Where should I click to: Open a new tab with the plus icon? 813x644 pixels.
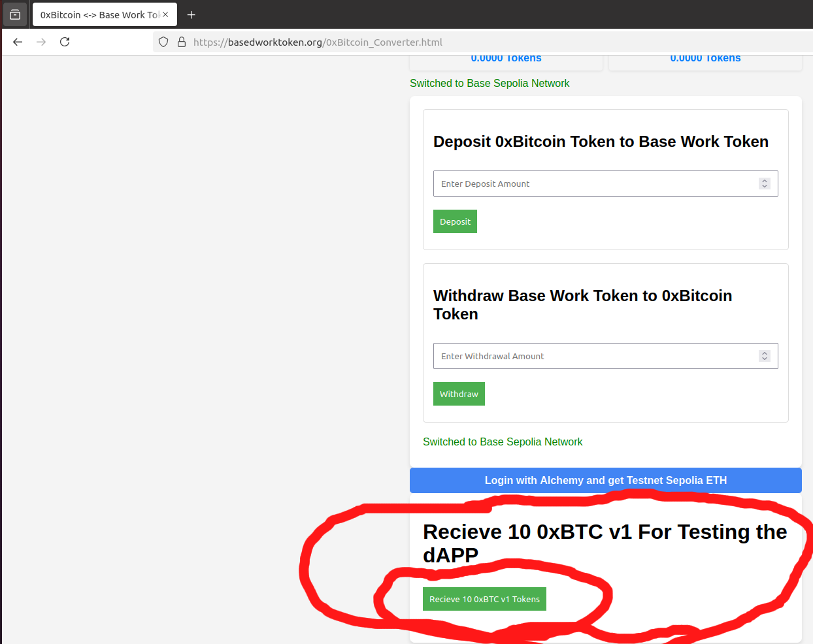pyautogui.click(x=191, y=14)
